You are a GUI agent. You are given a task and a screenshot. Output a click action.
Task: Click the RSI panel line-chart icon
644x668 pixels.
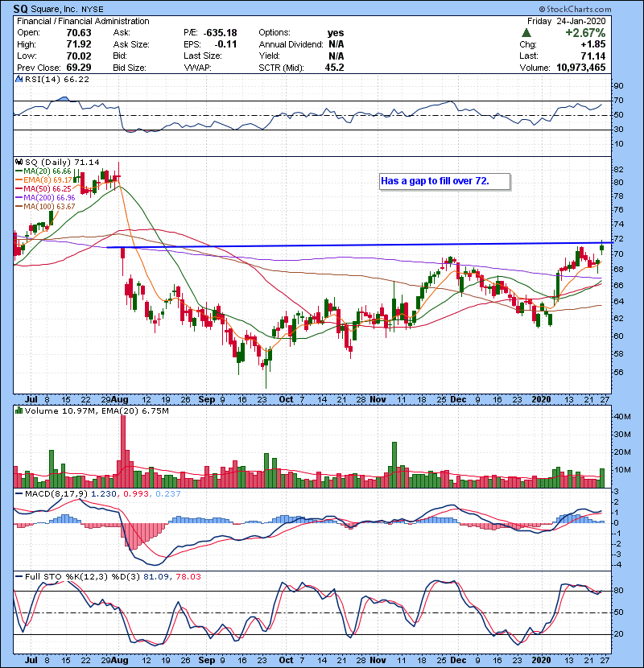19,79
